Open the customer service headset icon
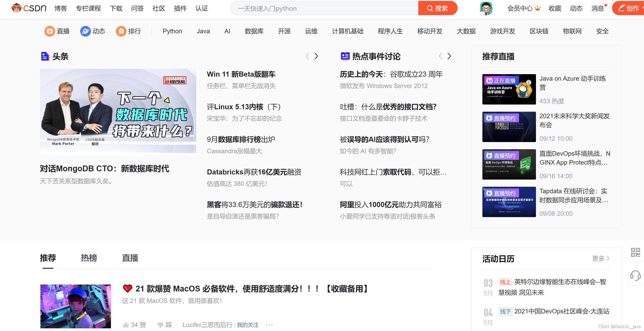 635,276
